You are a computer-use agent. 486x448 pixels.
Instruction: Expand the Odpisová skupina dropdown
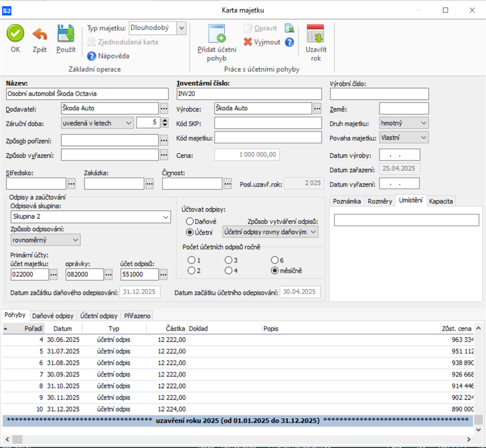pos(166,217)
